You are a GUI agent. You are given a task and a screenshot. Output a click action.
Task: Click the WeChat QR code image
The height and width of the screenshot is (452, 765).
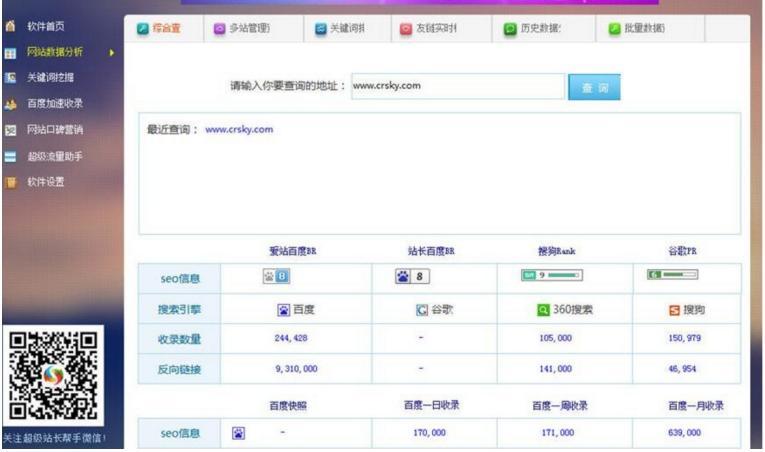(x=53, y=376)
